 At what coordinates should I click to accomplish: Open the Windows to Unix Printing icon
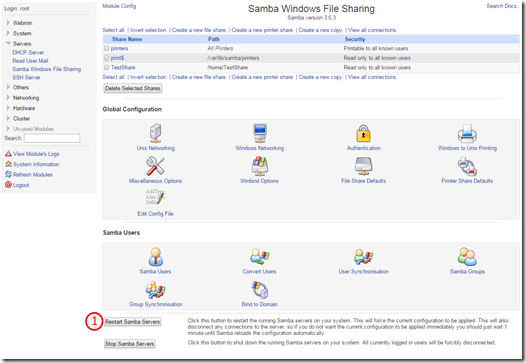coord(467,133)
